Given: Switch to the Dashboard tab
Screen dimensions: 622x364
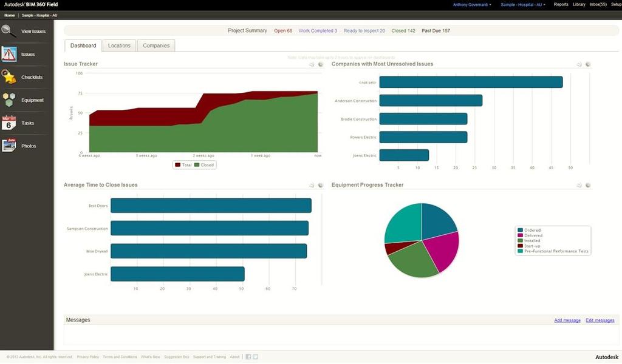Looking at the screenshot, I should coord(83,45).
